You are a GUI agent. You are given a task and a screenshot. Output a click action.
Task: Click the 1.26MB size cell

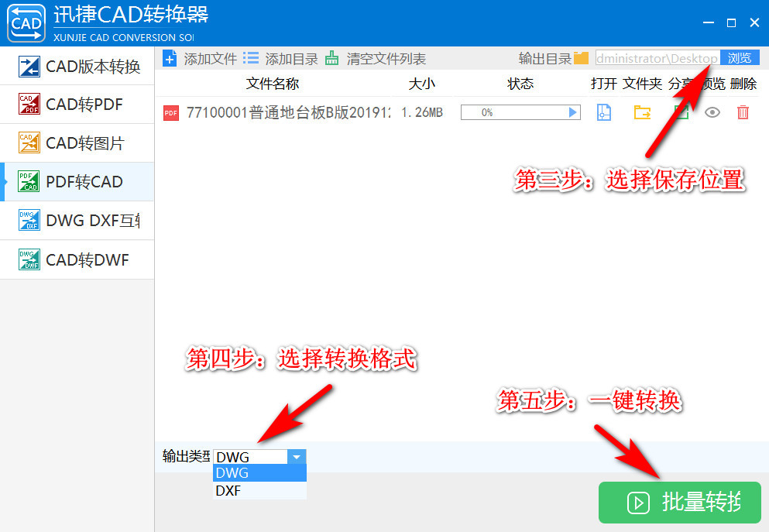coord(422,113)
